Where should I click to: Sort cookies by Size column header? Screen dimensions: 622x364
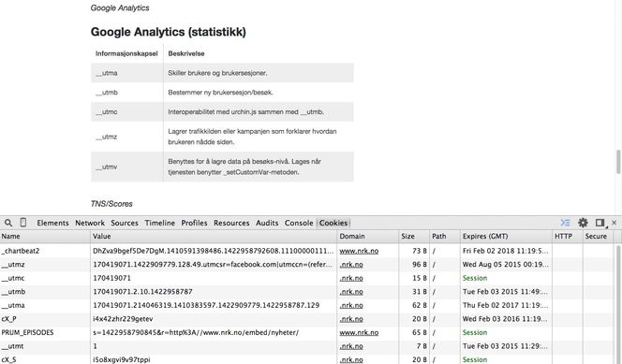414,236
